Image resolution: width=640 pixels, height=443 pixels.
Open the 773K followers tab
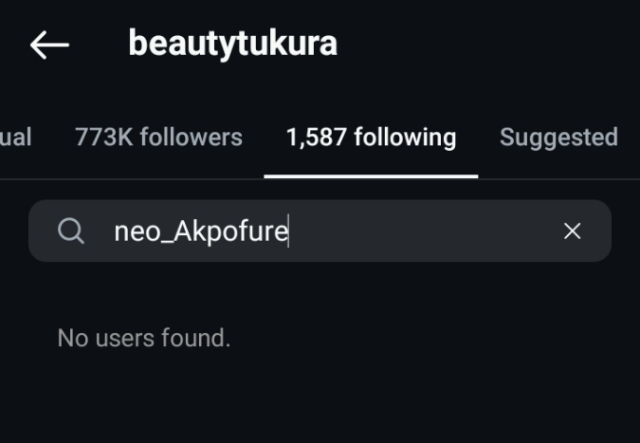[158, 137]
